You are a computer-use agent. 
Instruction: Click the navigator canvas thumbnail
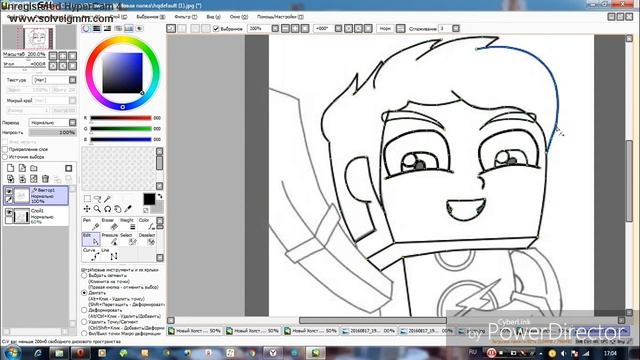[x=40, y=38]
